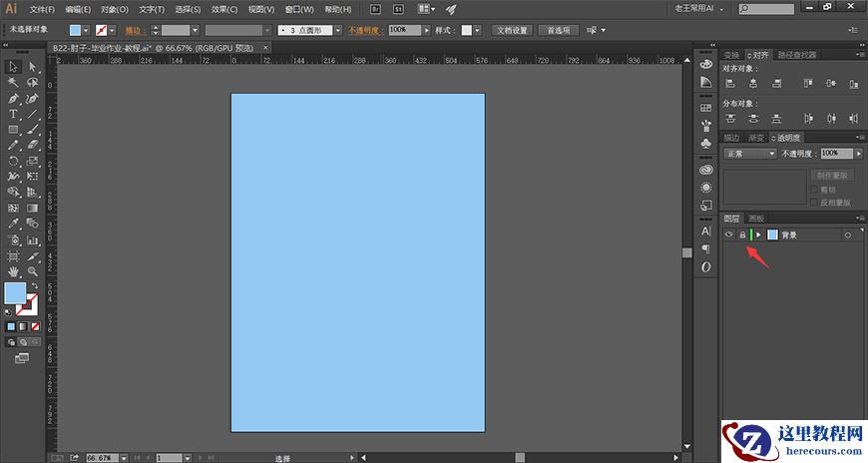
Task: Open the 3 点圆形 brush dropdown
Action: click(338, 30)
